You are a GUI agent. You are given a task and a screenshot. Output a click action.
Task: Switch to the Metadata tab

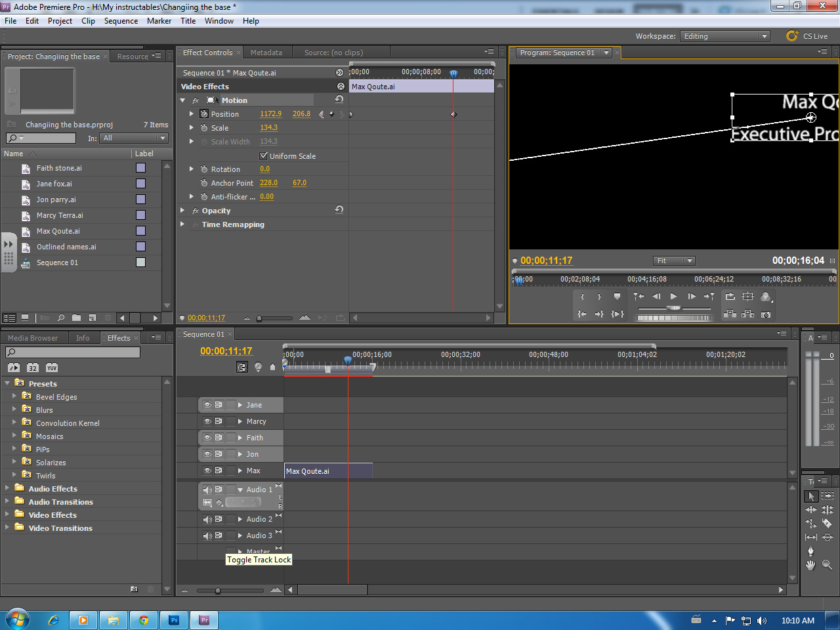(x=266, y=52)
